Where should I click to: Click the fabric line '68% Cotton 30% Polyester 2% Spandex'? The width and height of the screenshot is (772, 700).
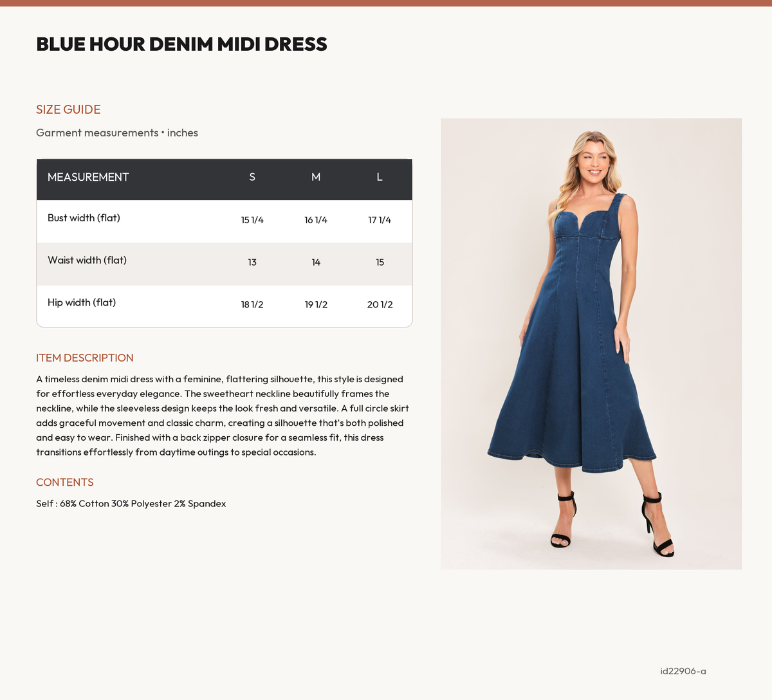tap(143, 504)
